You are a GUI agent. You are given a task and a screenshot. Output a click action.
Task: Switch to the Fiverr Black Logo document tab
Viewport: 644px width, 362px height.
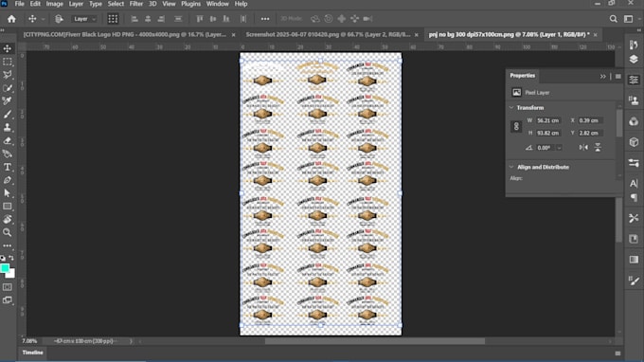[125, 34]
